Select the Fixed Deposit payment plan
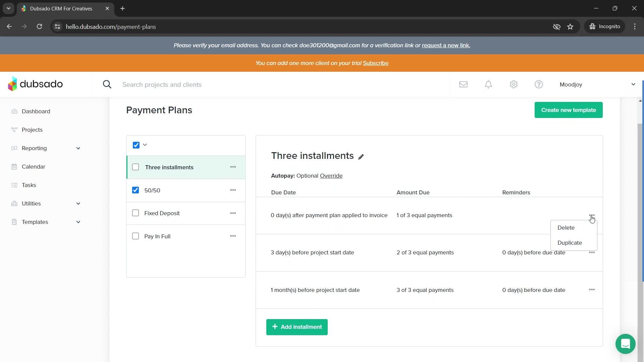Image resolution: width=644 pixels, height=362 pixels. [x=162, y=213]
